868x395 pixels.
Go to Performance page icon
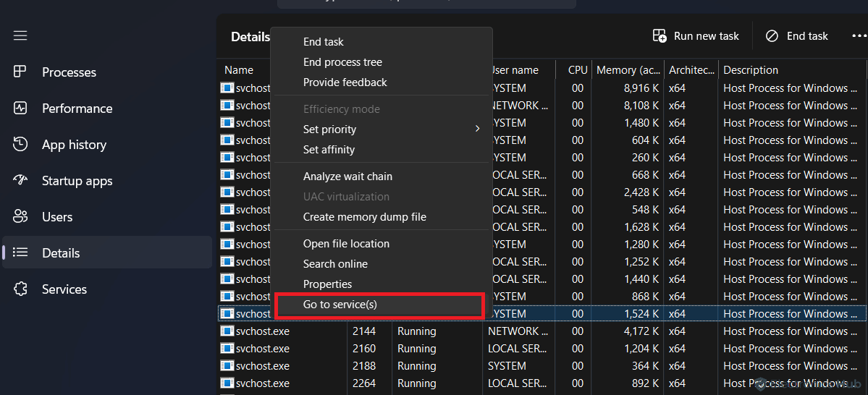click(x=20, y=109)
